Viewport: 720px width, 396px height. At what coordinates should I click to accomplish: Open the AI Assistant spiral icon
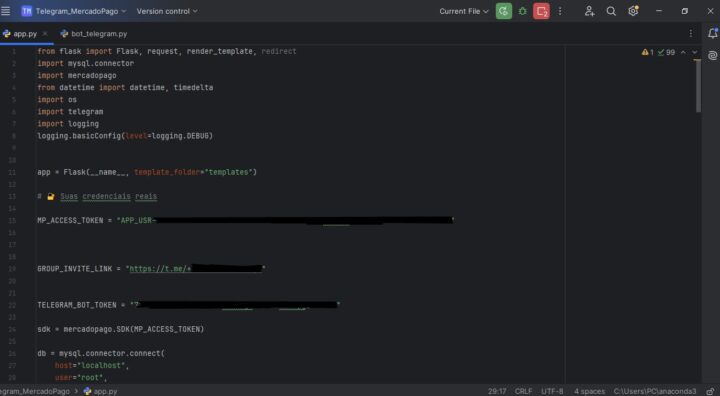(x=713, y=56)
